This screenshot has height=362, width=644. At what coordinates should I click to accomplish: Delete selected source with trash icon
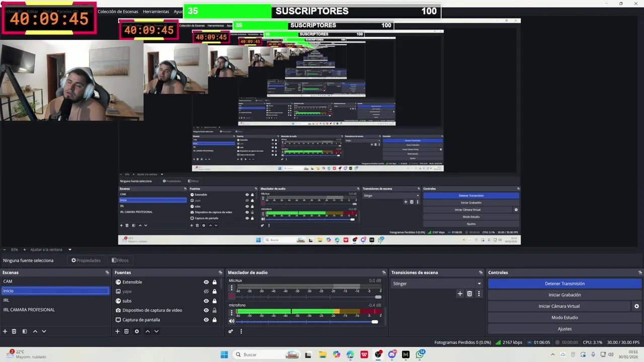(126, 331)
